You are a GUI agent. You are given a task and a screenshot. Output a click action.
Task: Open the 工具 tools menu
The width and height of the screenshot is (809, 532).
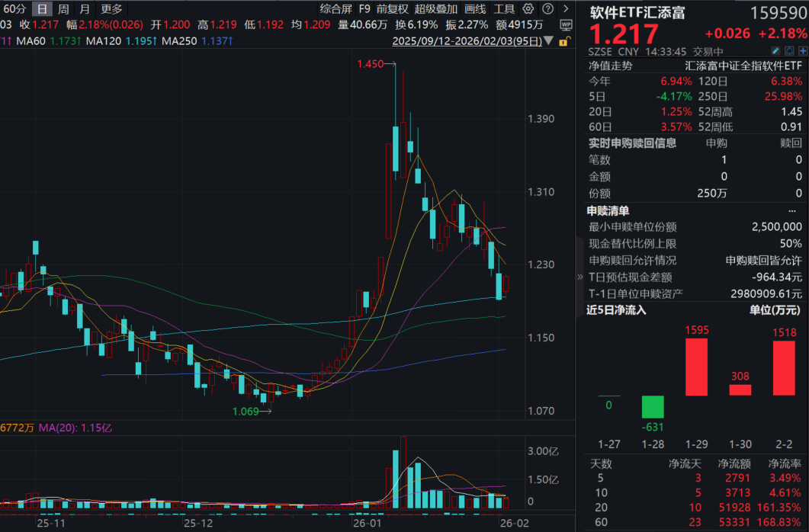(x=504, y=8)
